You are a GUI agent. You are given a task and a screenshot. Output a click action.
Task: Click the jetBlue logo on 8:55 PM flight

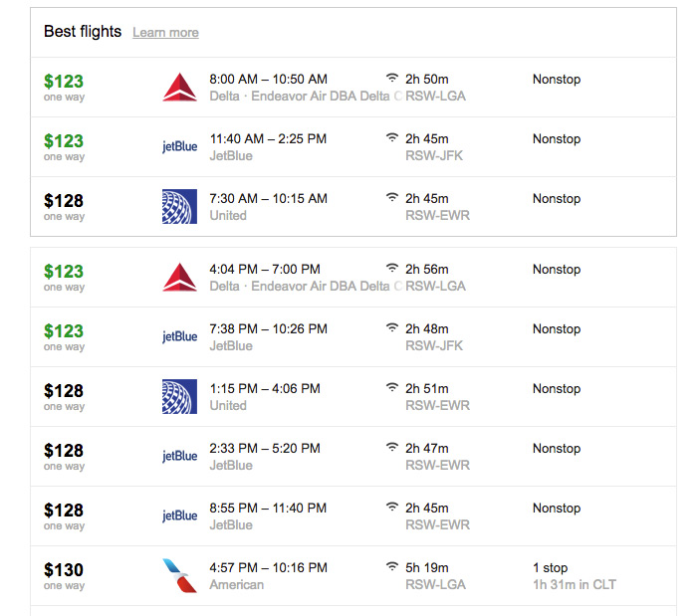179,515
